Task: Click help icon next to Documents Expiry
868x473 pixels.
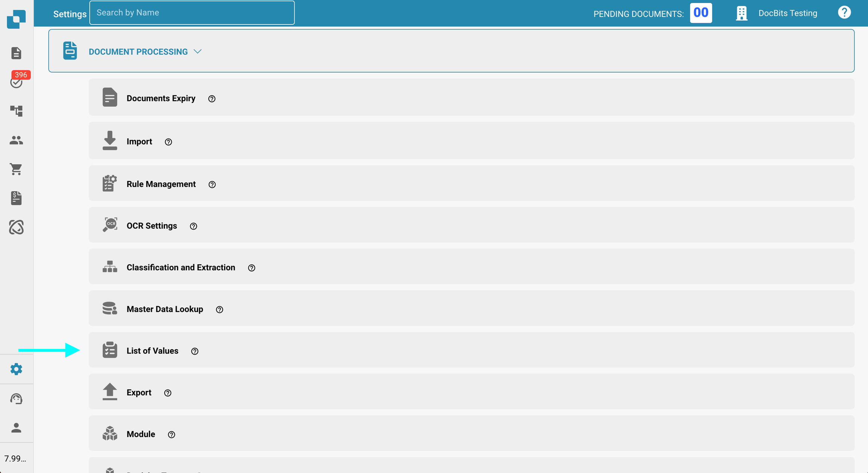Action: coord(212,99)
